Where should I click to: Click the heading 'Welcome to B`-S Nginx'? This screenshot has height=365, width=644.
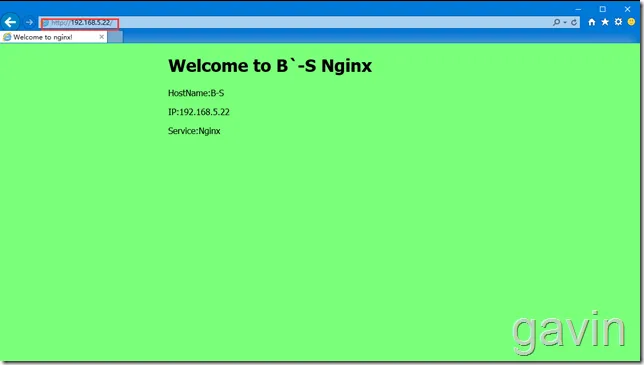click(270, 66)
